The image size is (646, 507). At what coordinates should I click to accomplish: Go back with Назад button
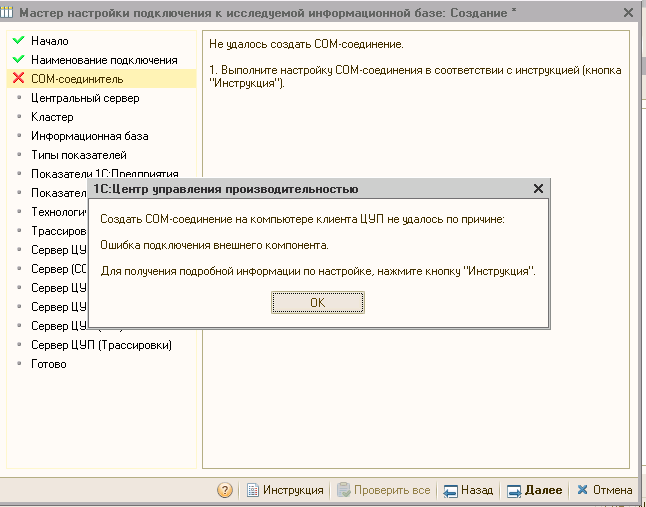coord(468,490)
